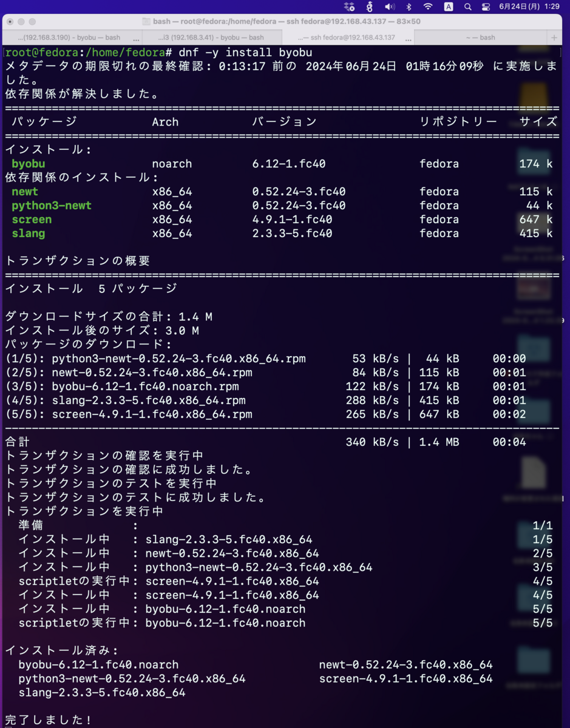Switch to the ~ — bash tab
This screenshot has height=728, width=570.
point(483,37)
